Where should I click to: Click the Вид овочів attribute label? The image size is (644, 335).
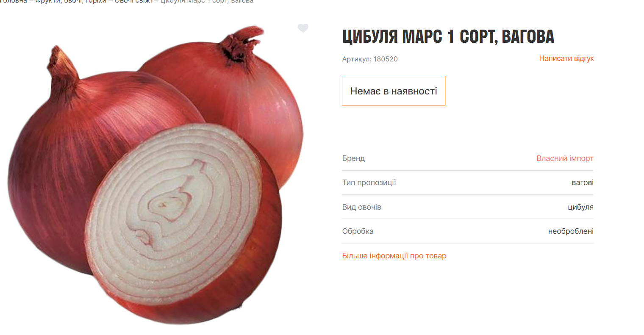[361, 207]
